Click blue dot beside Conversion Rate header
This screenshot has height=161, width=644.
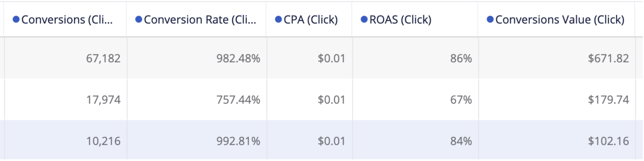[138, 19]
